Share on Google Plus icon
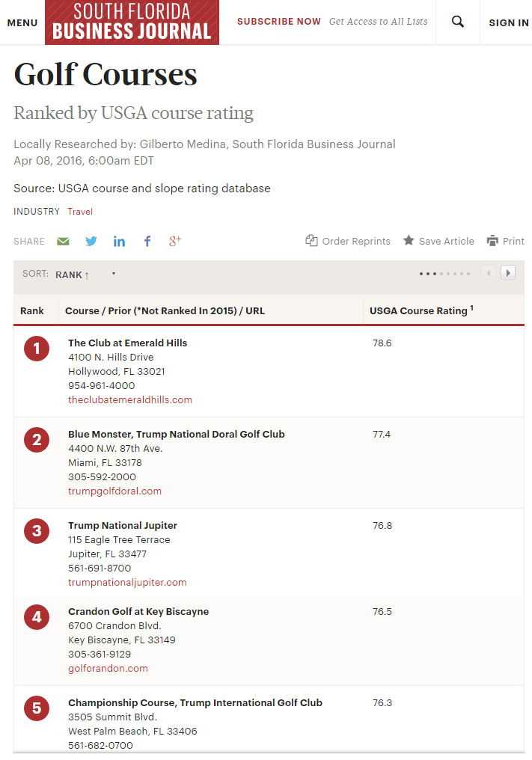Viewport: 532px width, 760px height. pos(175,240)
